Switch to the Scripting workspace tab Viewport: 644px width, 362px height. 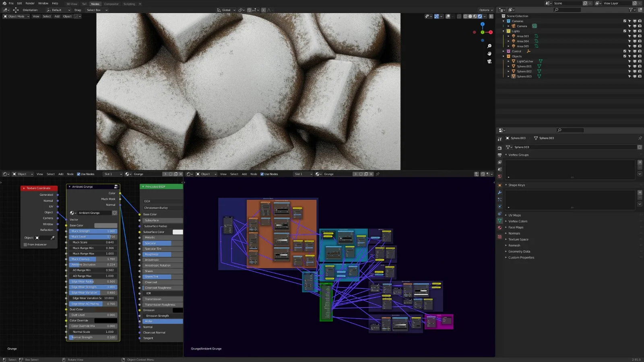pyautogui.click(x=128, y=4)
